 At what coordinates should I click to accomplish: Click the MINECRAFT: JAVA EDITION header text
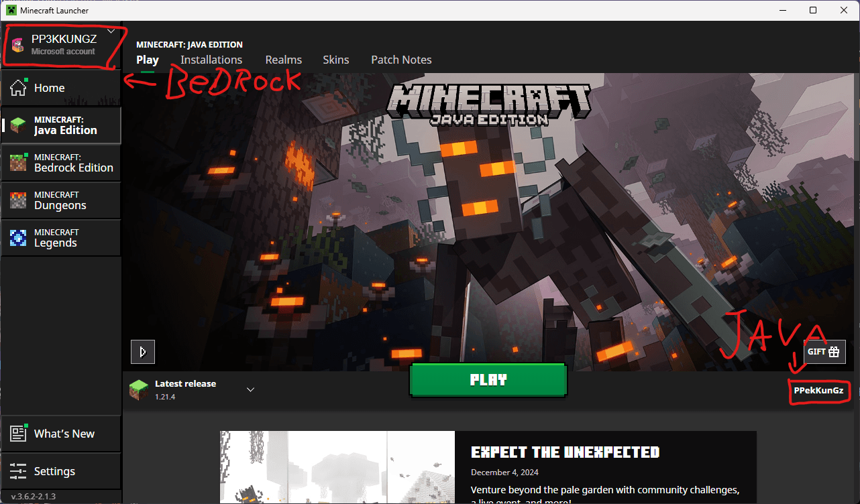tap(189, 44)
